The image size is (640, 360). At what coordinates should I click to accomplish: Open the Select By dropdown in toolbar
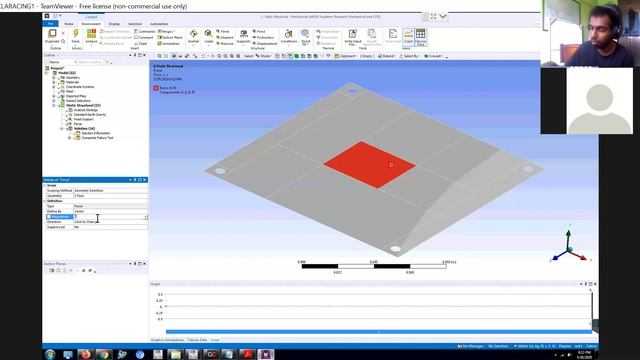409,56
